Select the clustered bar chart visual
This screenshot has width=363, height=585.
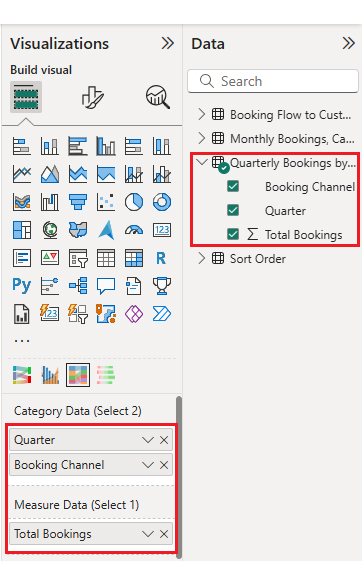pyautogui.click(x=78, y=146)
